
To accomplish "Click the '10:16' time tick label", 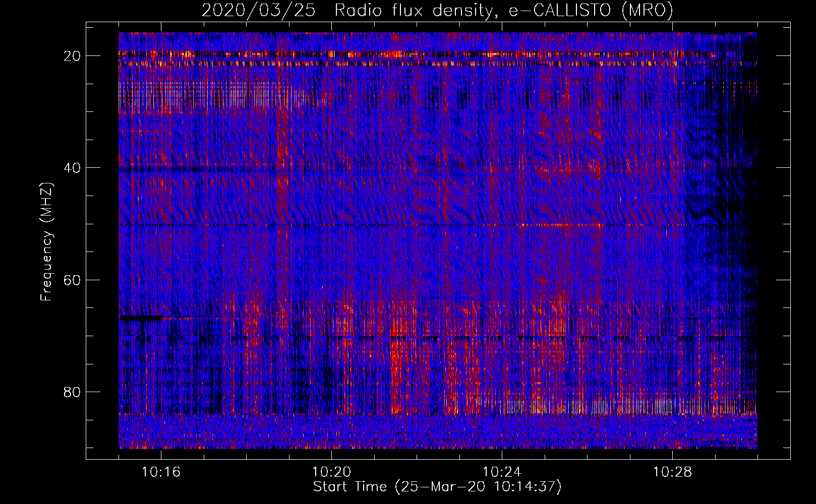I will [161, 472].
